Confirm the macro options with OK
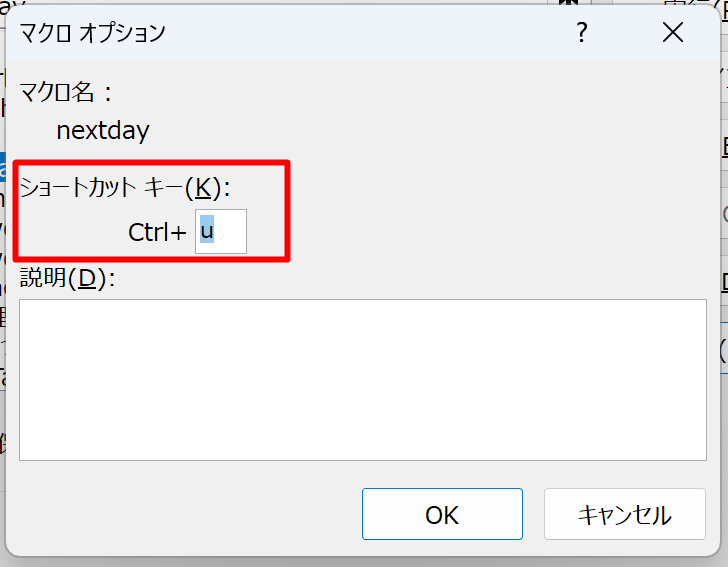The height and width of the screenshot is (567, 728). coord(442,514)
